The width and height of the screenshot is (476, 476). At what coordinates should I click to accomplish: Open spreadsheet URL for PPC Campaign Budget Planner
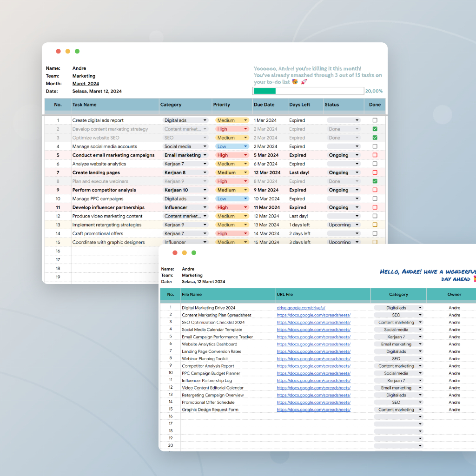(314, 373)
